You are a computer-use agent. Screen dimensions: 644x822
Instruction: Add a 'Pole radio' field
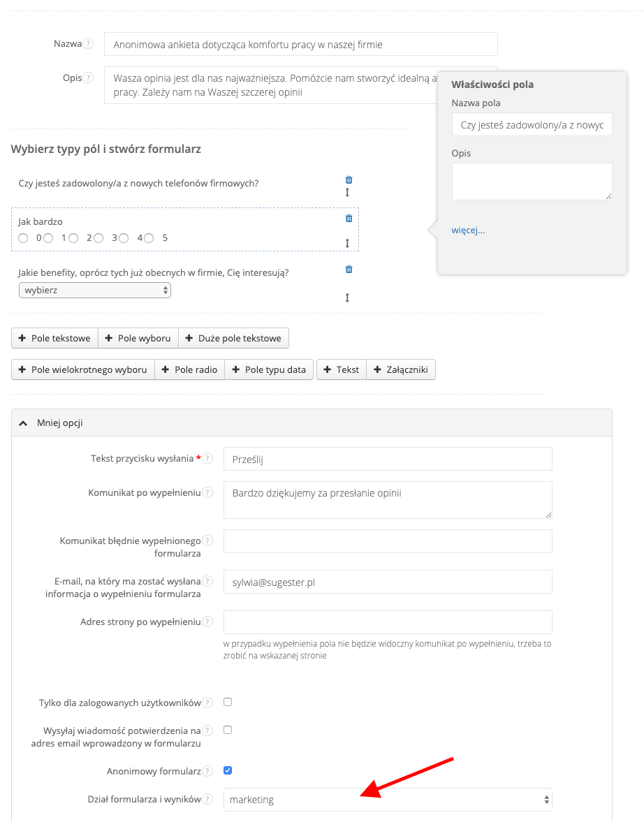click(x=189, y=369)
